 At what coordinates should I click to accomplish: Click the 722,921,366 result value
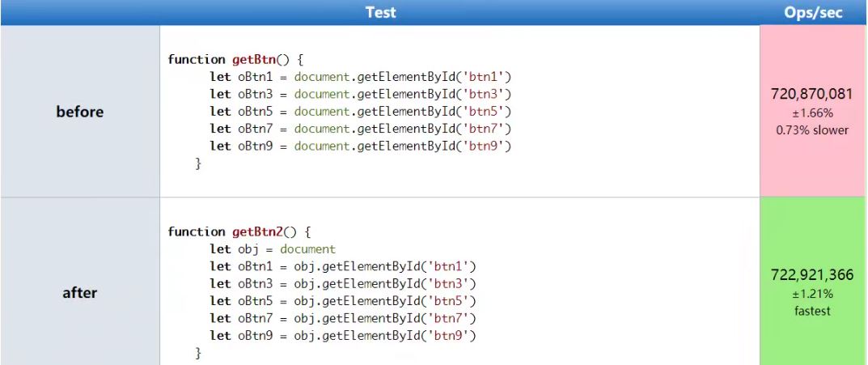812,274
